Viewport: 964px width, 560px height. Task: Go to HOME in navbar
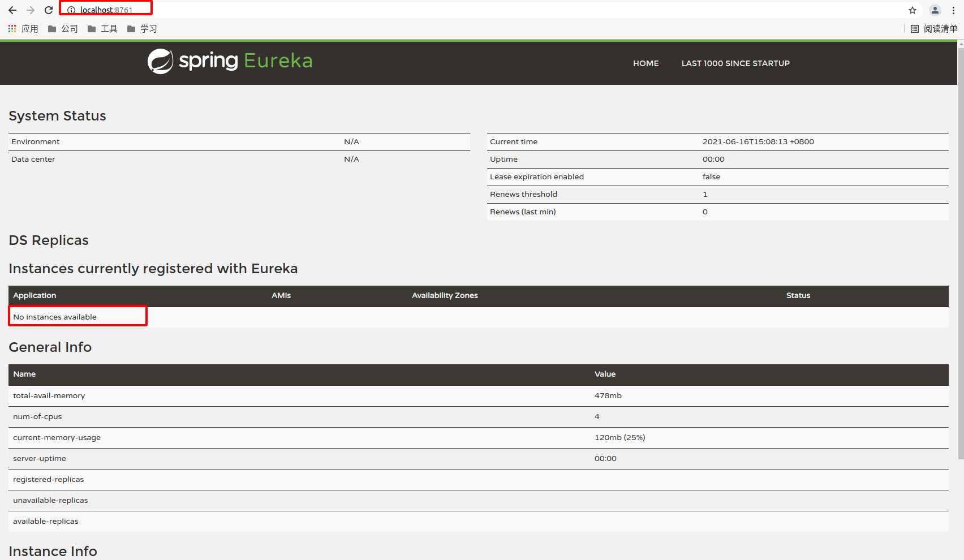646,63
